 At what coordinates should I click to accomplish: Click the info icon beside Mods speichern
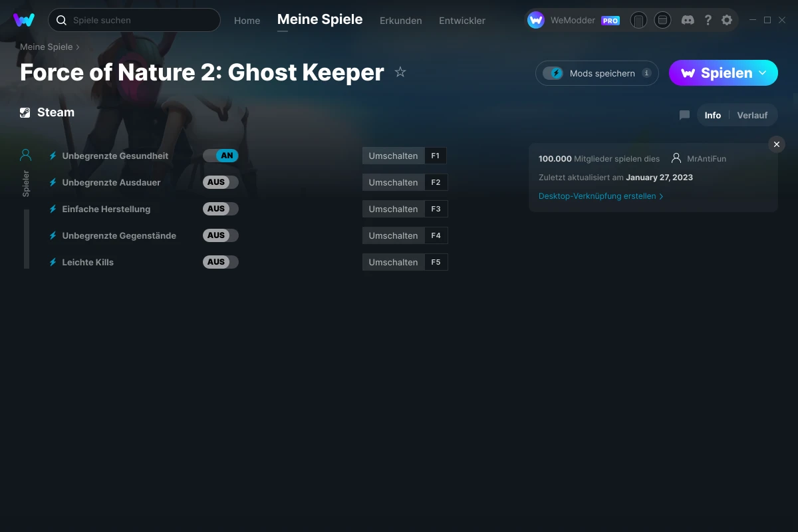(x=646, y=73)
